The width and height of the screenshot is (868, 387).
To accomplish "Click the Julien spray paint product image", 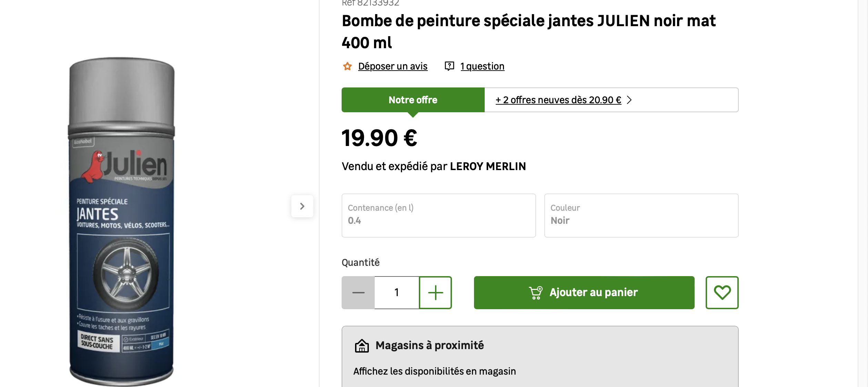I will [122, 220].
